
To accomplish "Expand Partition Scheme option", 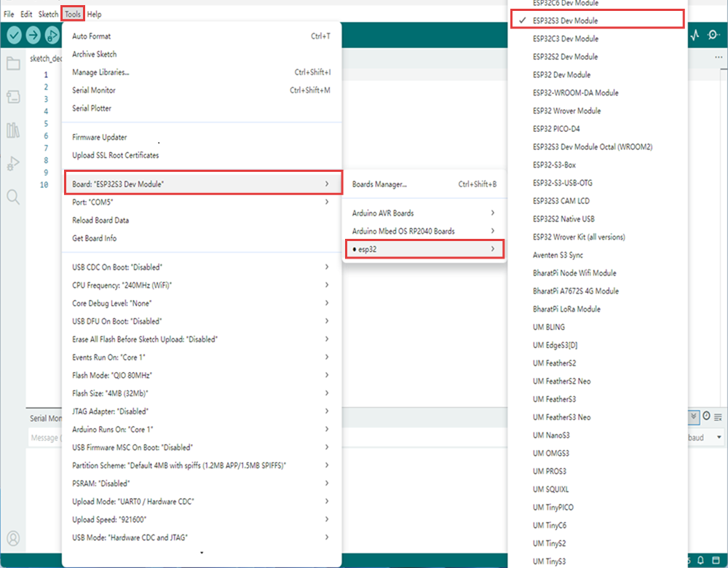I will coord(202,465).
